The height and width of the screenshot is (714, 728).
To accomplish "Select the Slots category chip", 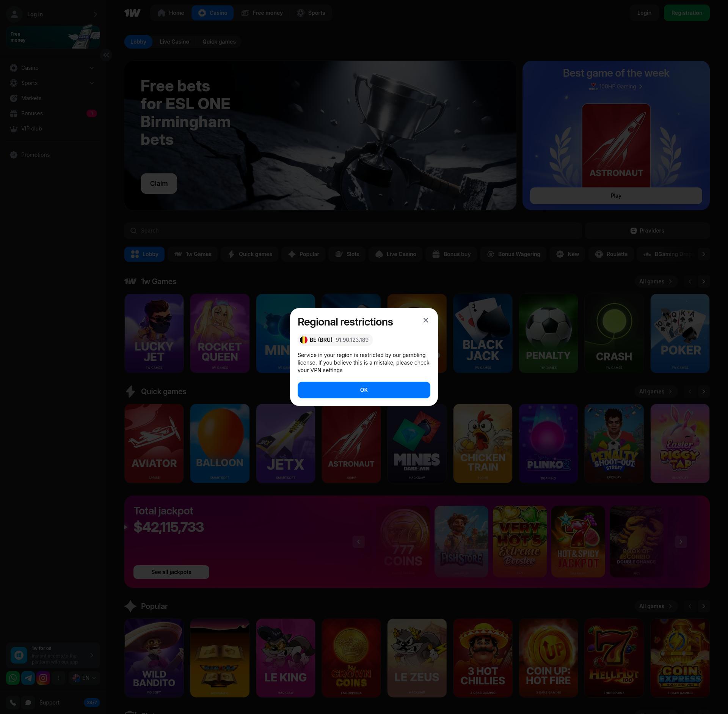I will 347,254.
